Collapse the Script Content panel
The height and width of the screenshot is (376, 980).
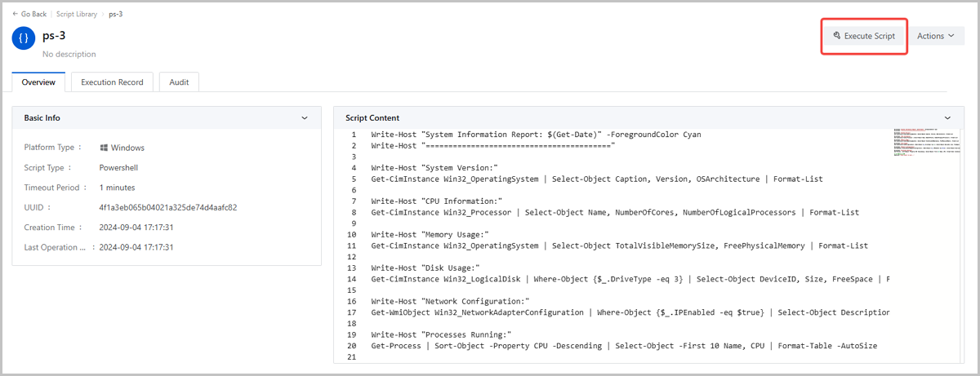click(x=947, y=118)
